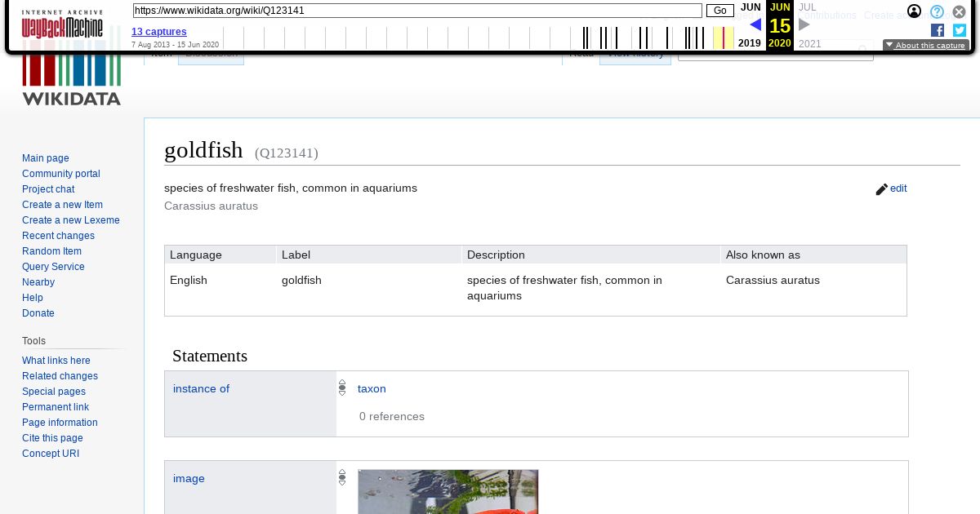Open Project chat
Image resolution: width=980 pixels, height=514 pixels.
pos(48,189)
